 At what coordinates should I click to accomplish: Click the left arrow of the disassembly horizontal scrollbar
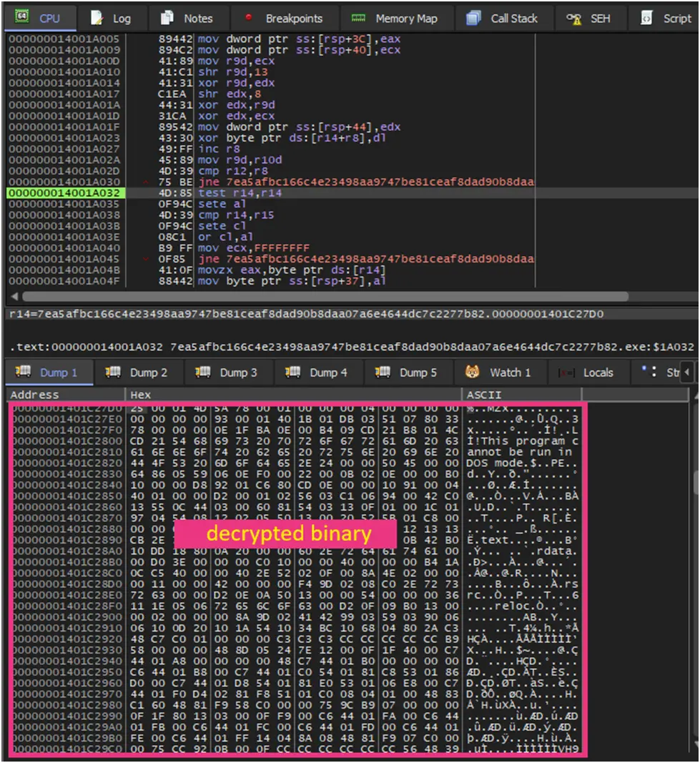point(13,296)
